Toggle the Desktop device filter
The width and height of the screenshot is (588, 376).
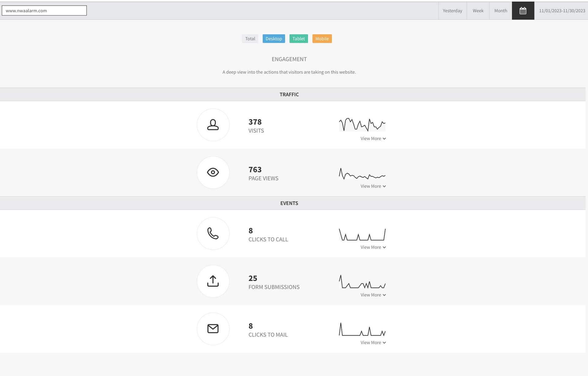coord(273,39)
